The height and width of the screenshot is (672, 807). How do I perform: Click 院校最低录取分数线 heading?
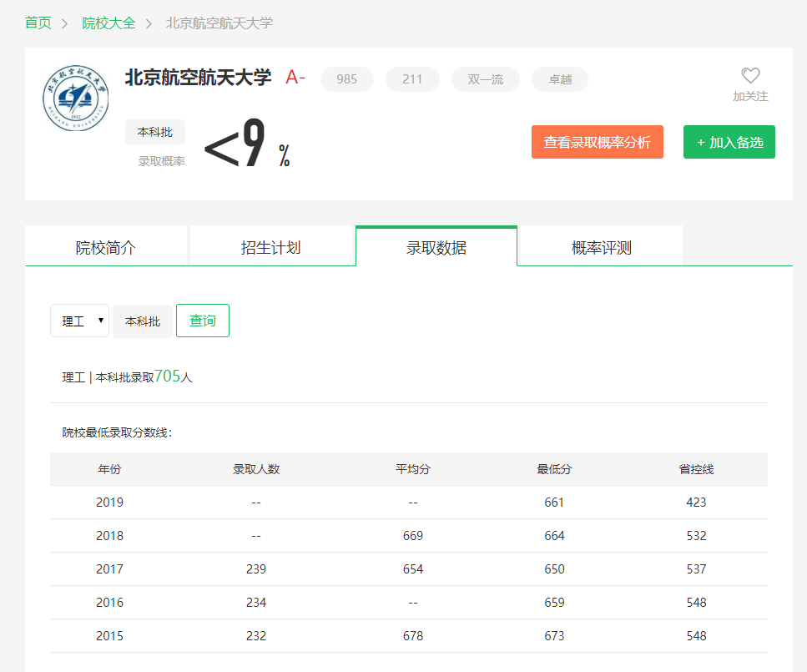(x=117, y=432)
